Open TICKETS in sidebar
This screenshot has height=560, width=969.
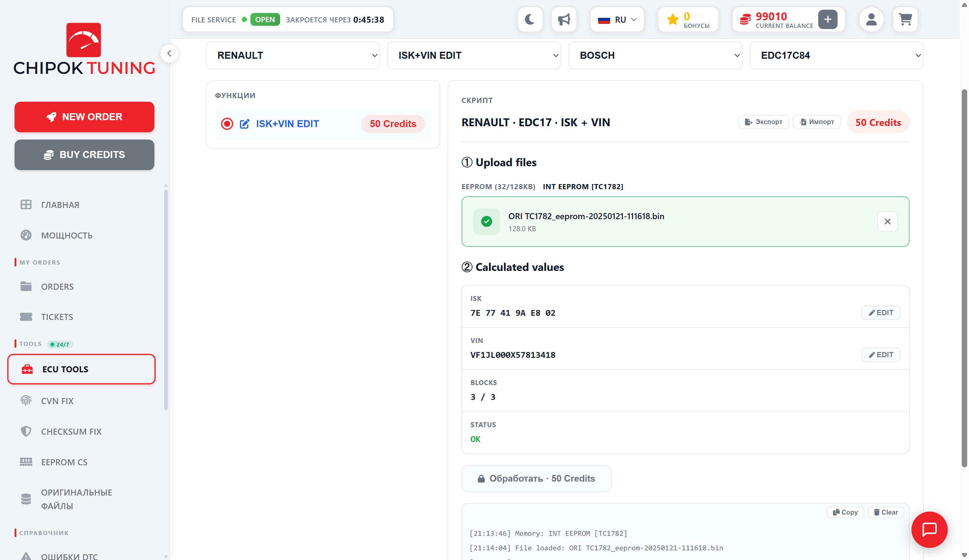pos(81,317)
